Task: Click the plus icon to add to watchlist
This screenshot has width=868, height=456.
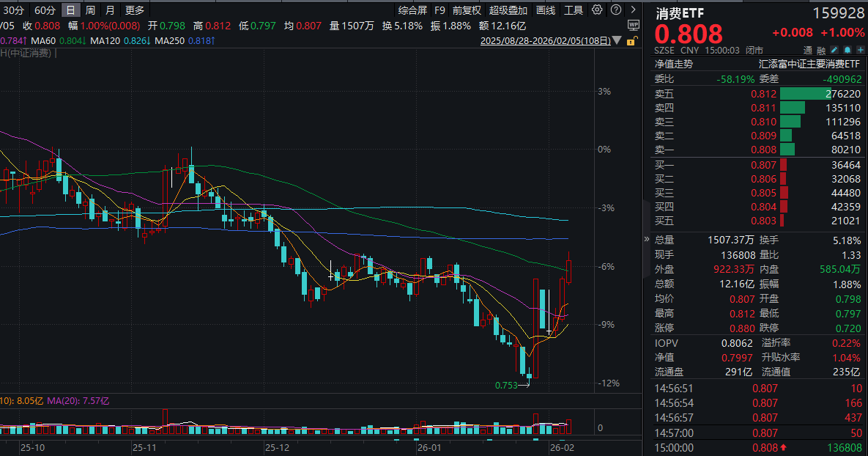Action: pyautogui.click(x=860, y=50)
